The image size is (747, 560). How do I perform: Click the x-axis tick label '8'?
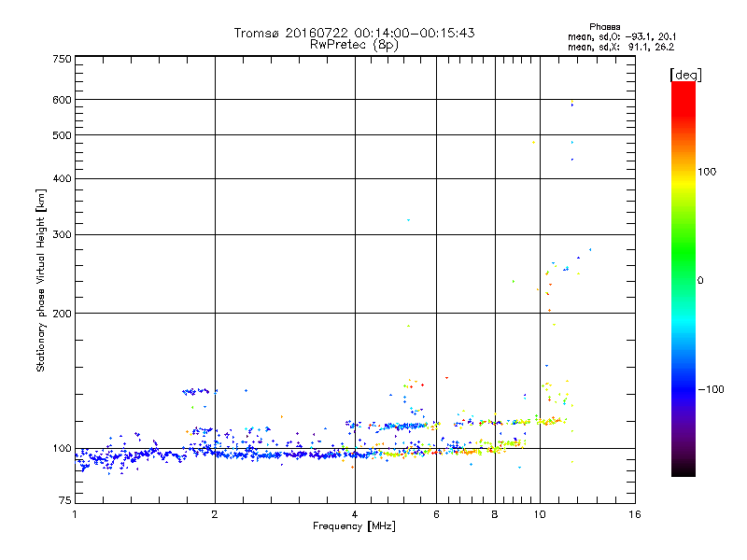495,514
